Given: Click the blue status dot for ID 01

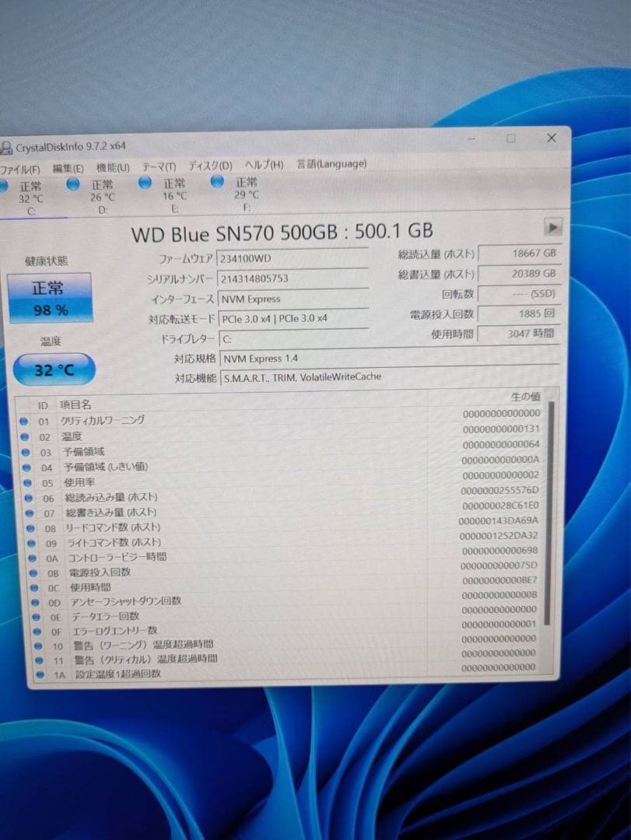Looking at the screenshot, I should coord(23,422).
